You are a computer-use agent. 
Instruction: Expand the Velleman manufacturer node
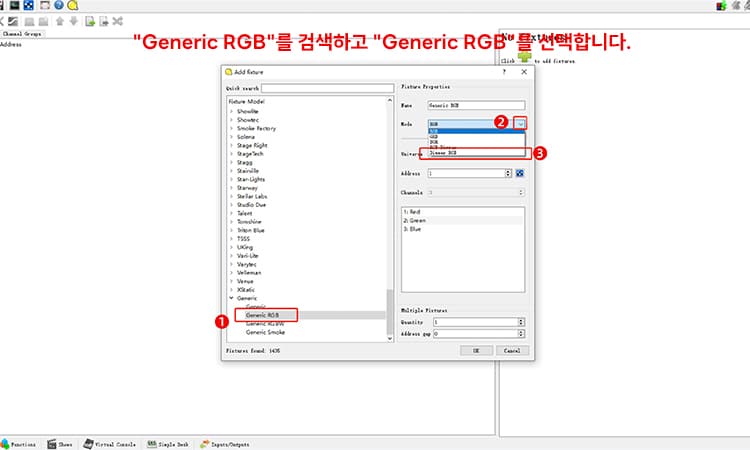pos(232,273)
